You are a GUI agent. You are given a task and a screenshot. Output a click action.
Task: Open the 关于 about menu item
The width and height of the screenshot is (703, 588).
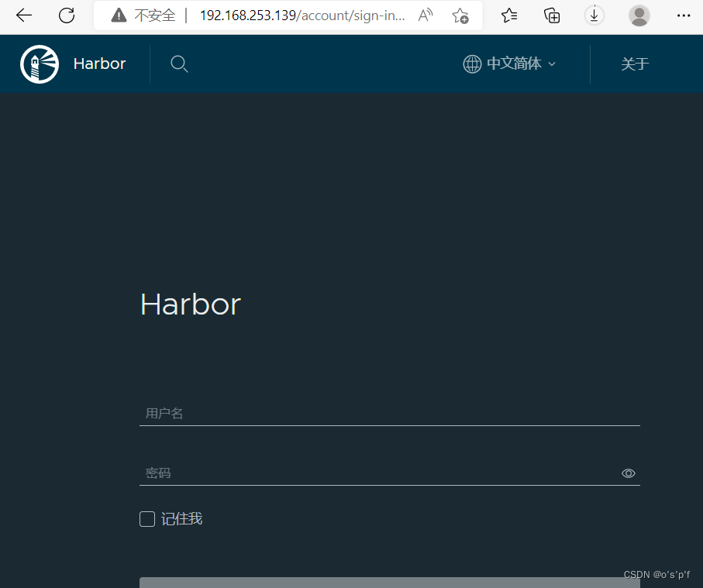pos(635,64)
